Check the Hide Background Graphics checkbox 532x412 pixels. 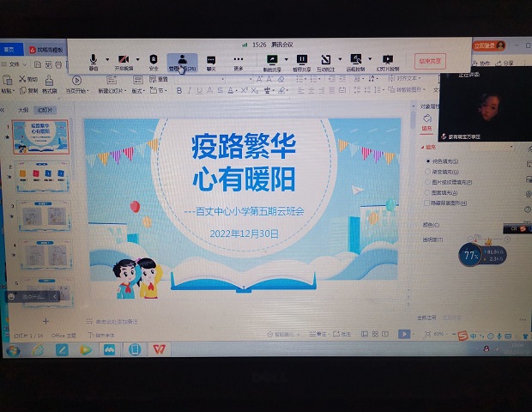(x=429, y=203)
